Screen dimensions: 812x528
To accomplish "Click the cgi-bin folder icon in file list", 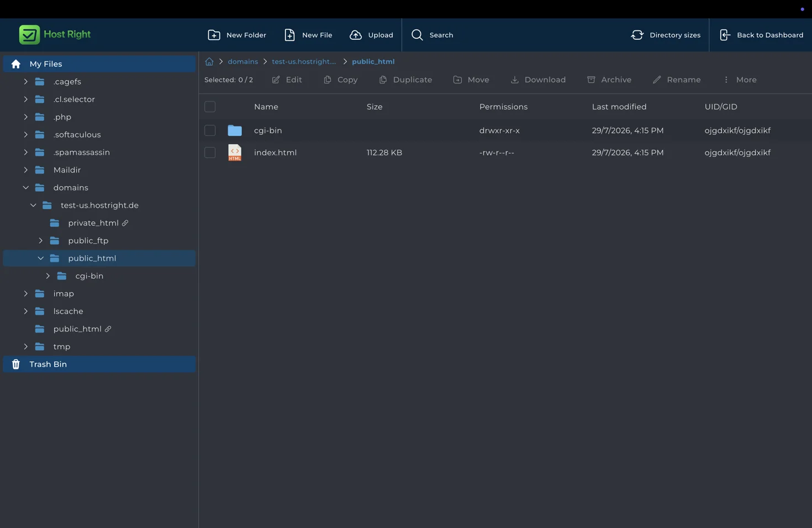I will pyautogui.click(x=235, y=130).
